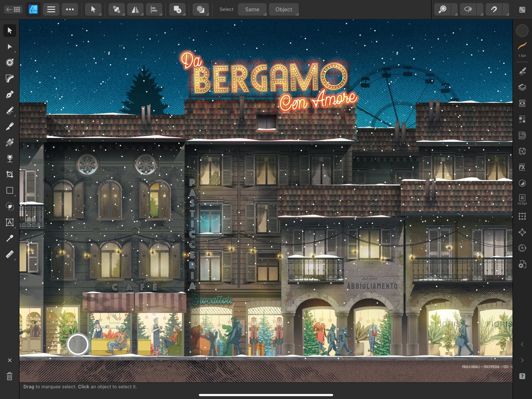Image resolution: width=532 pixels, height=399 pixels.
Task: Click the BERGAMO neon sign on canvas
Action: pyautogui.click(x=270, y=79)
